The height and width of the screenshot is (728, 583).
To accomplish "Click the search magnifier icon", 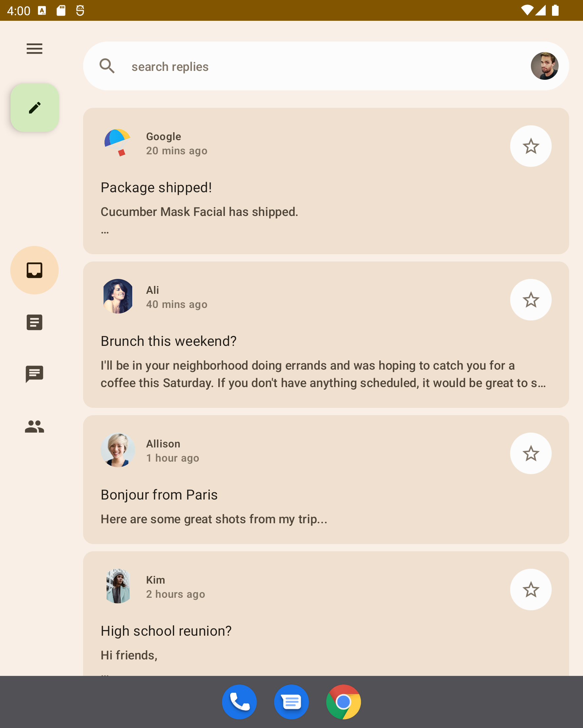I will (x=107, y=66).
